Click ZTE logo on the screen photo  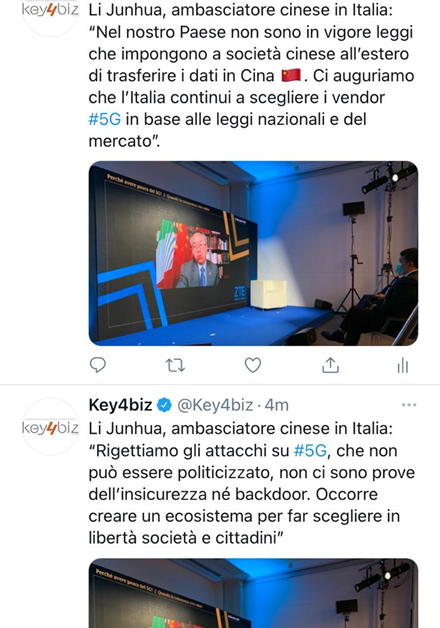(239, 292)
